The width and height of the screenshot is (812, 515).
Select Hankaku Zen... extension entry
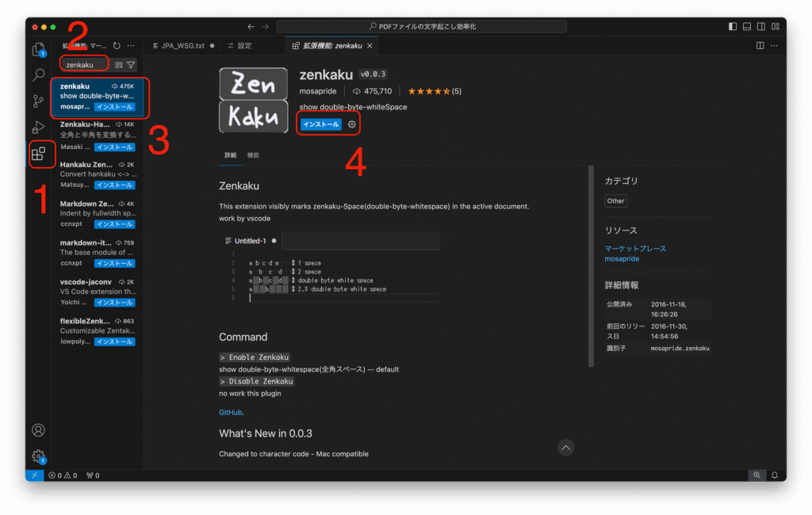coord(98,175)
